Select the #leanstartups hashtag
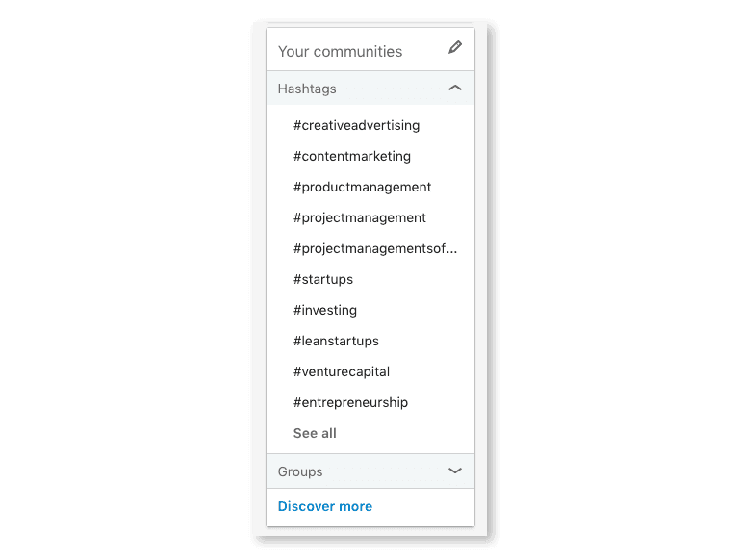Viewport: 740px width, 560px height. click(x=336, y=341)
